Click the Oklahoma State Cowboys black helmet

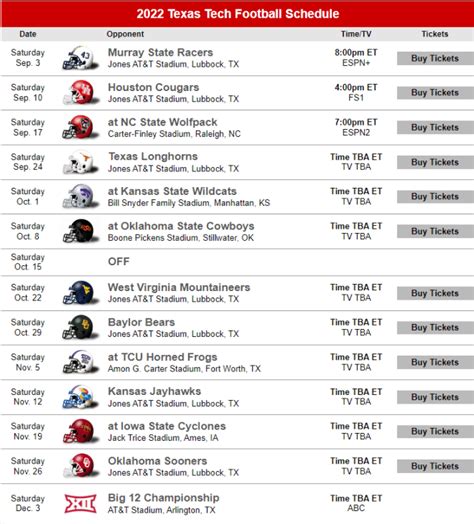81,231
